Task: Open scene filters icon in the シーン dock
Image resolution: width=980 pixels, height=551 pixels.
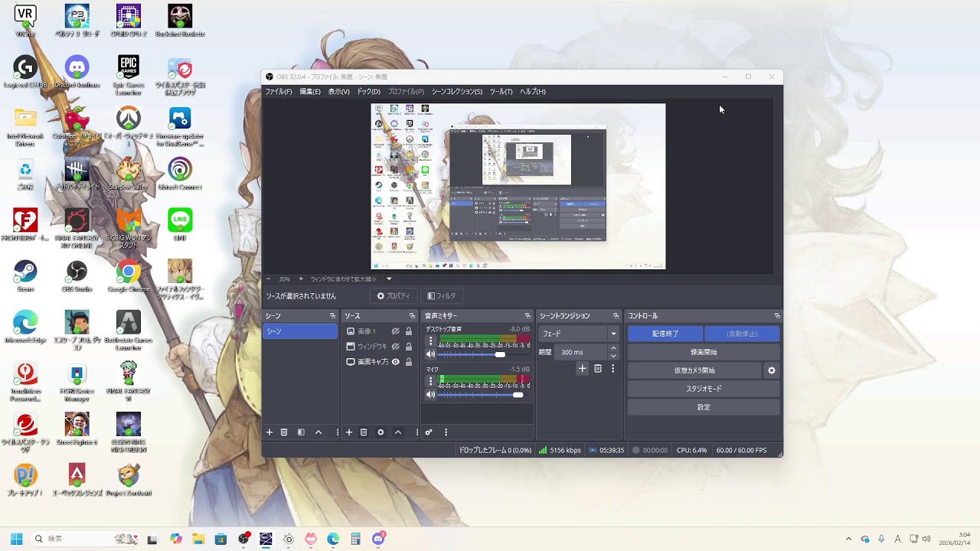Action: [301, 432]
